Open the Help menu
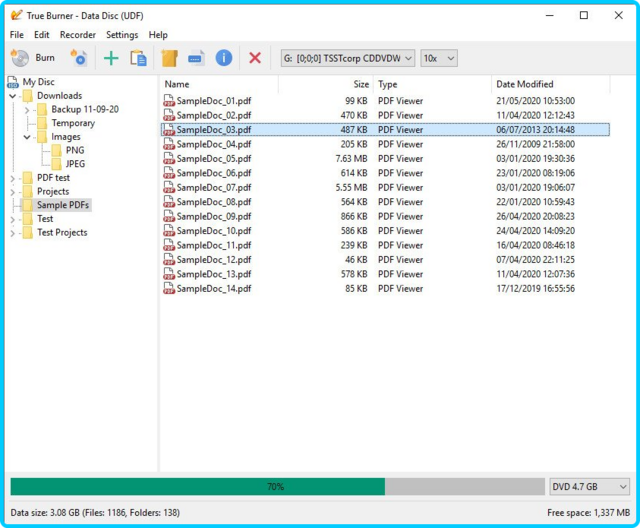 tap(158, 35)
